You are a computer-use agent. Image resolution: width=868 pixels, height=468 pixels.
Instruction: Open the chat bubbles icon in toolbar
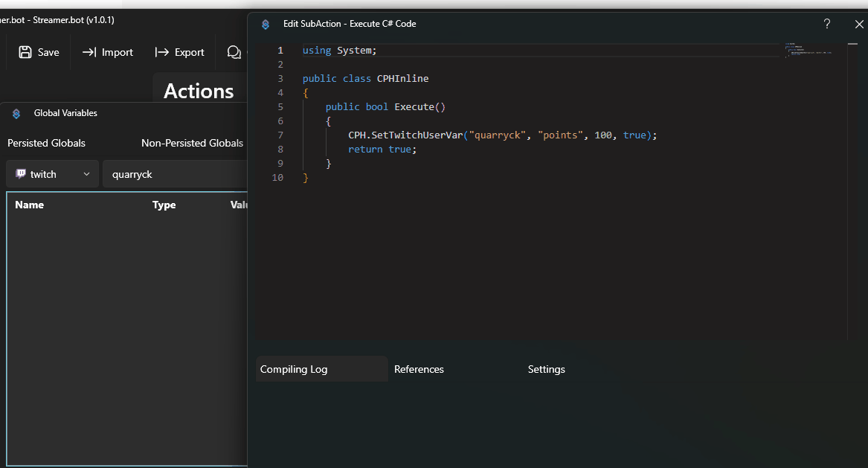coord(234,52)
